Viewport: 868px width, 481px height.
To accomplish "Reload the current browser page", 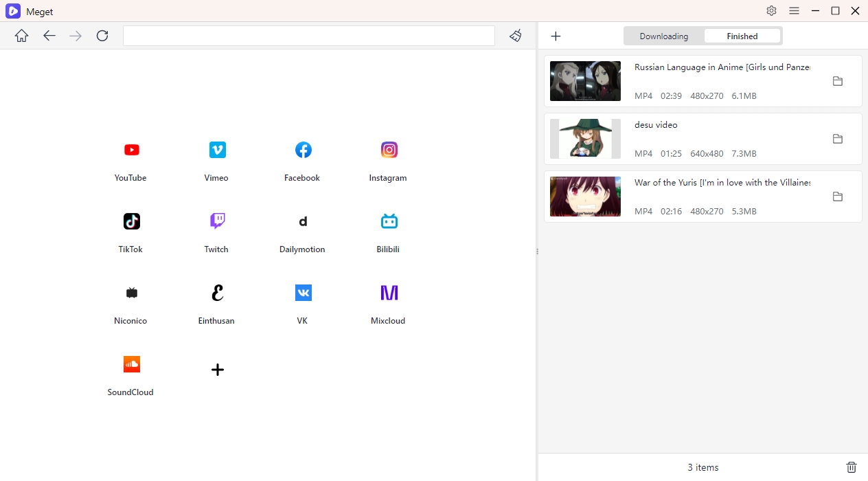I will 102,36.
